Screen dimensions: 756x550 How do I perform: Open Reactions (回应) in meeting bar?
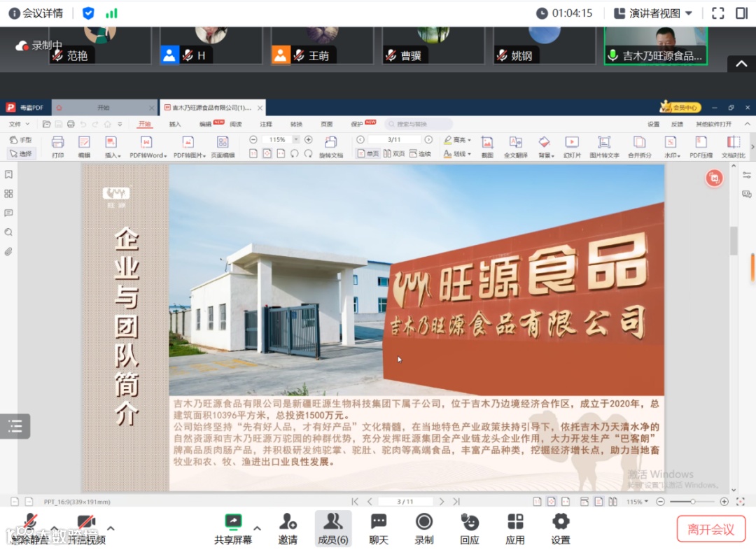(x=470, y=529)
